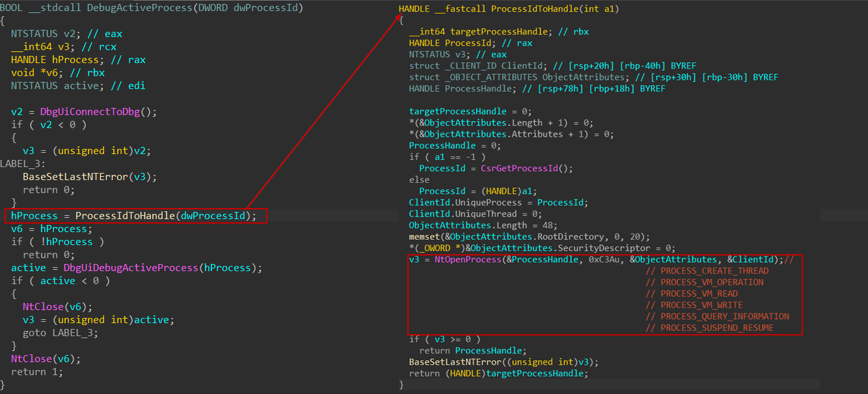This screenshot has width=868, height=394.
Task: Select the 'goto LABEL_3;' statement
Action: tap(61, 333)
